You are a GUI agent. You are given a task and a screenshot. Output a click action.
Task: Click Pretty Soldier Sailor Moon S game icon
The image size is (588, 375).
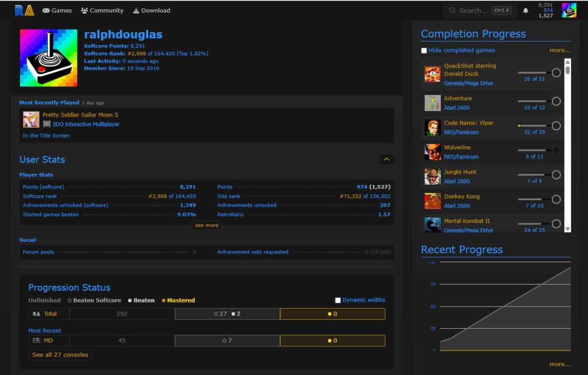[31, 120]
